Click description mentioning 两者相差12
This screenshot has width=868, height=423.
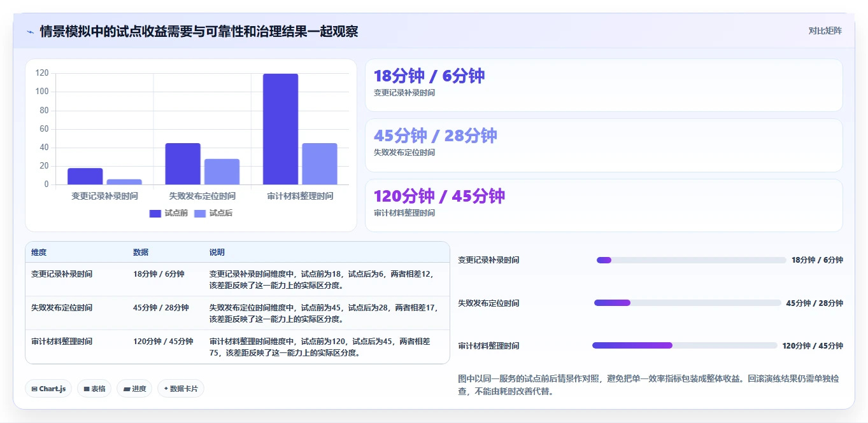[x=324, y=280]
